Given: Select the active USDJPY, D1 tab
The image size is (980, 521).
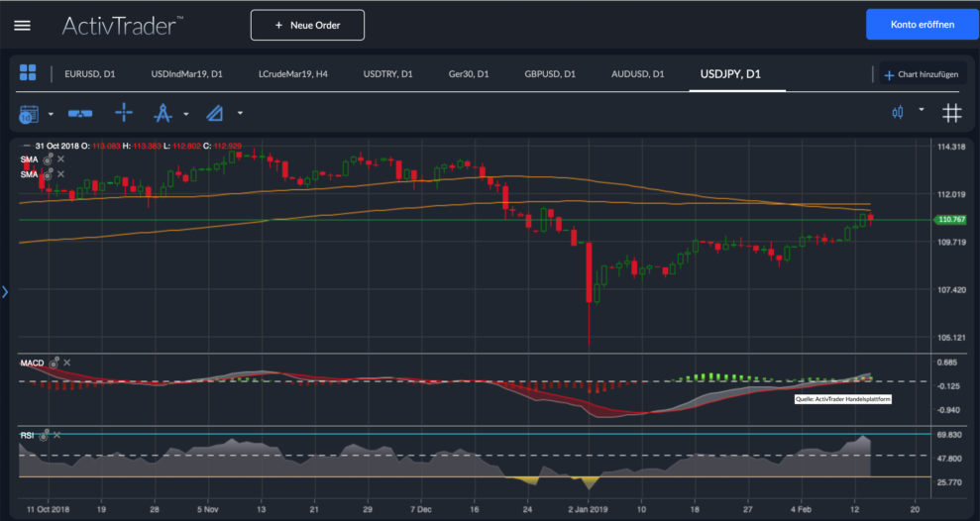Looking at the screenshot, I should [730, 73].
